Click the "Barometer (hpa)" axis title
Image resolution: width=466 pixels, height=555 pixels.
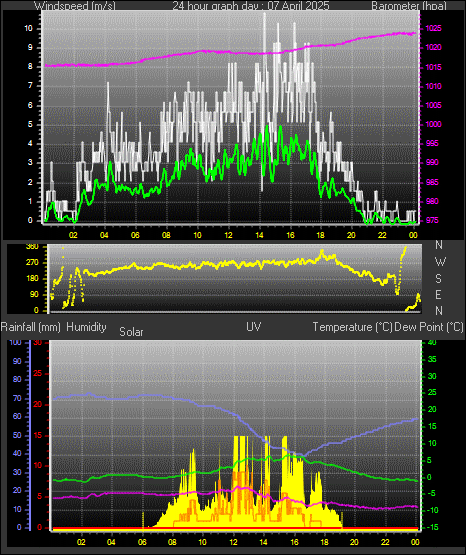(409, 5)
